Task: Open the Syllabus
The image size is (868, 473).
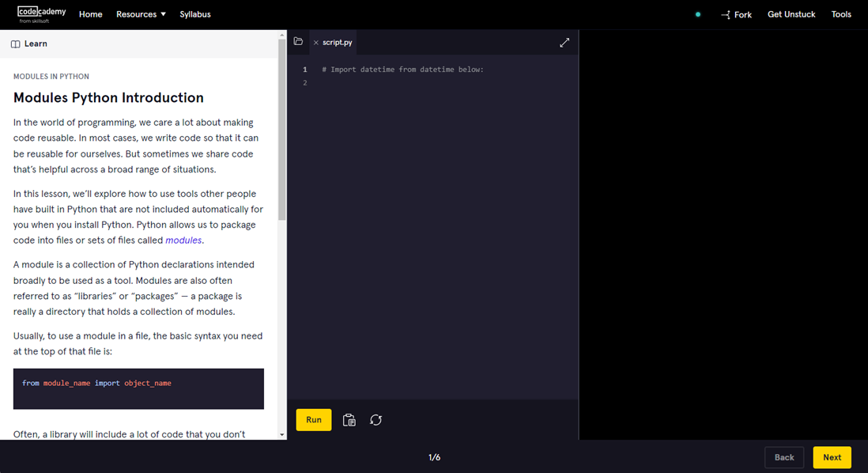Action: (x=195, y=14)
